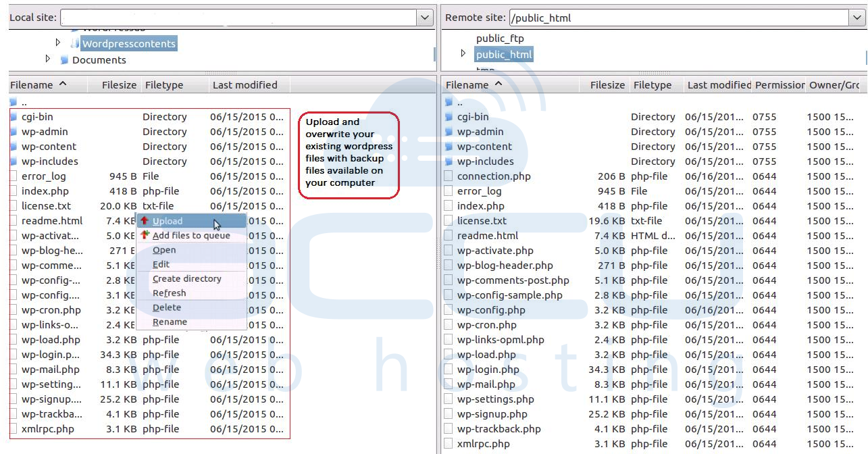
Task: Click the remote xmlrpc.php file icon
Action: (x=449, y=444)
